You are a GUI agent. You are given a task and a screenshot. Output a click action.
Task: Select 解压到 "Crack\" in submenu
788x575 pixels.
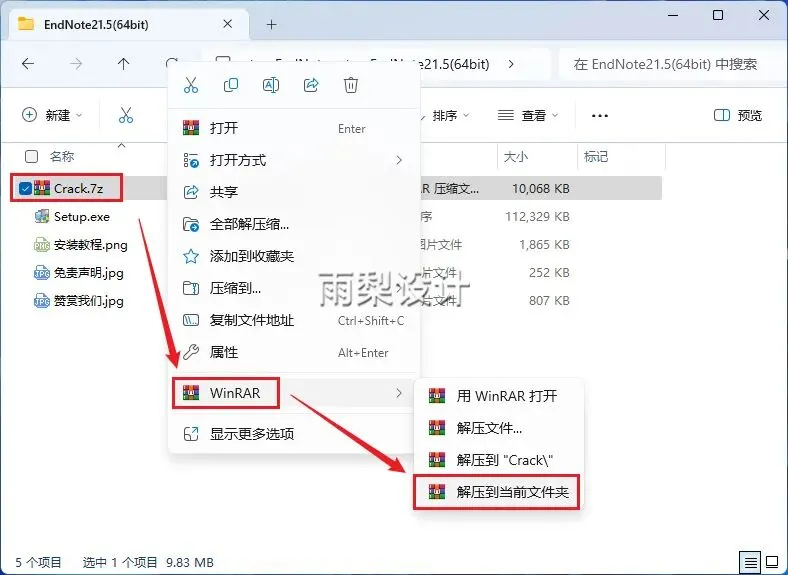(x=498, y=460)
